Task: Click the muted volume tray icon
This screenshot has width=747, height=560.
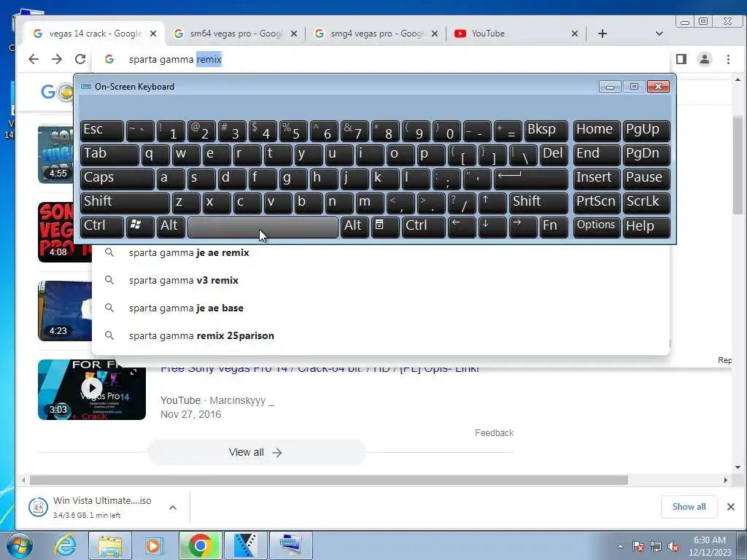Action: 673,547
